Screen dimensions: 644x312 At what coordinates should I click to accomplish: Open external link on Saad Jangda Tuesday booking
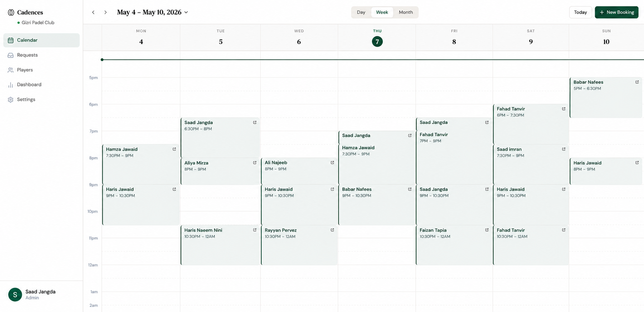pos(255,123)
